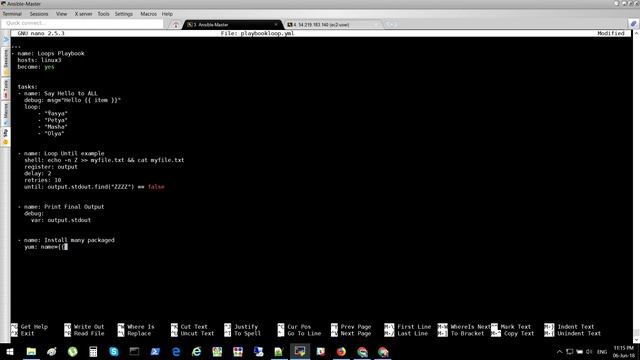Viewport: 640px width, 360px height.
Task: Click the Quick connect input field
Action: click(x=82, y=24)
